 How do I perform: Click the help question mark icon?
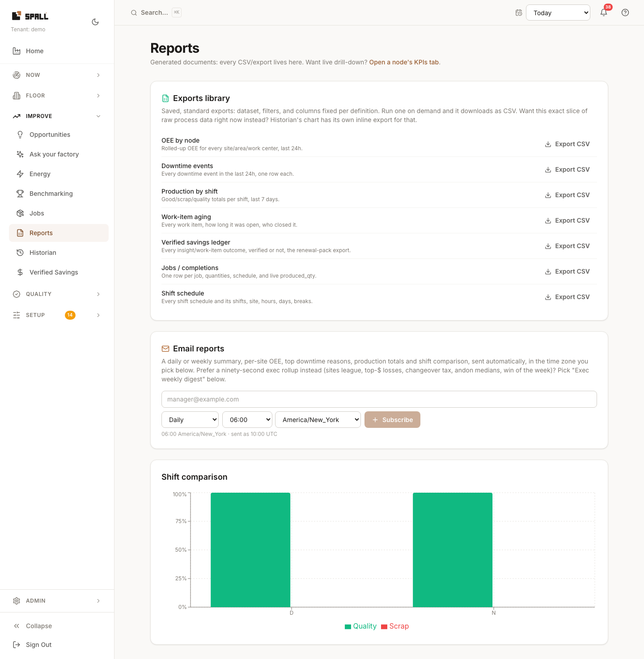tap(625, 13)
